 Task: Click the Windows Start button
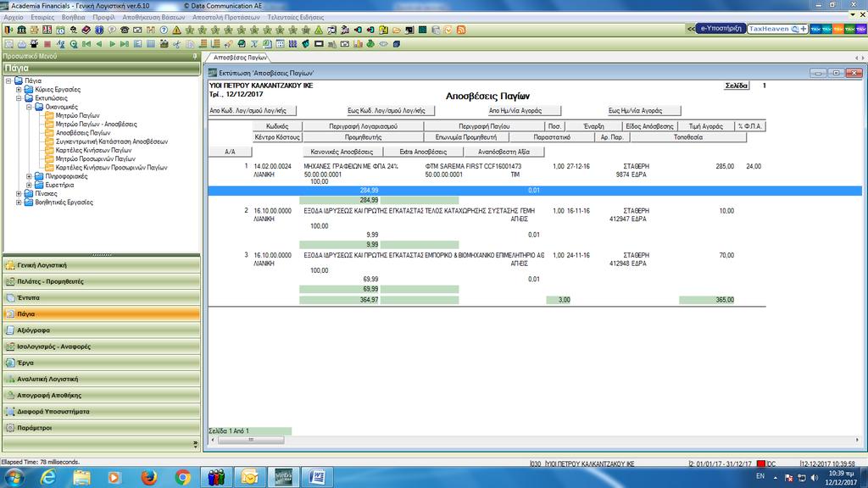(x=14, y=477)
